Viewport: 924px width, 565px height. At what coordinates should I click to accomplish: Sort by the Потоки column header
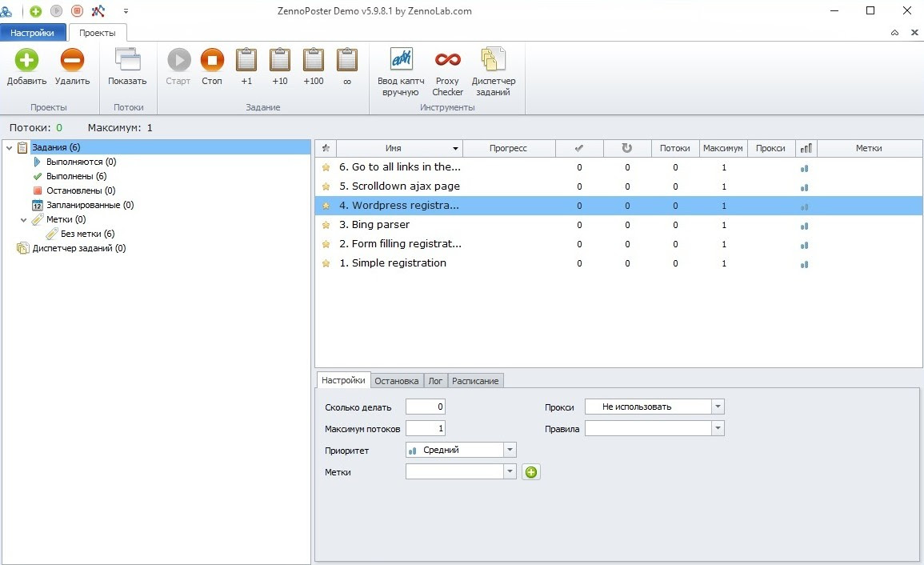click(674, 148)
